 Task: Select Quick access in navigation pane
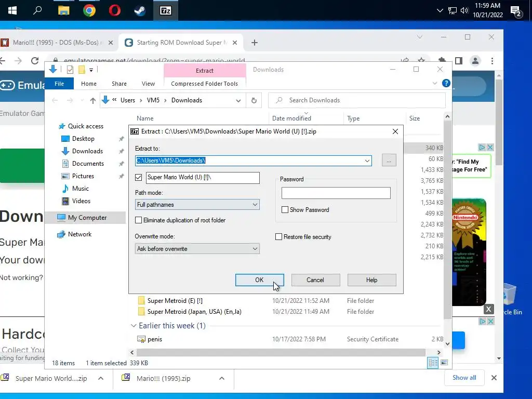click(86, 126)
